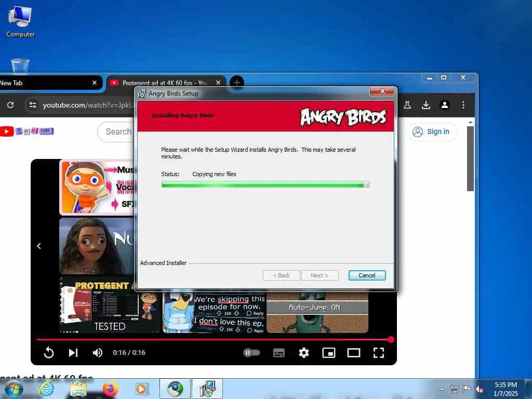Minimize the browser window
Image resolution: width=532 pixels, height=399 pixels.
[430, 78]
